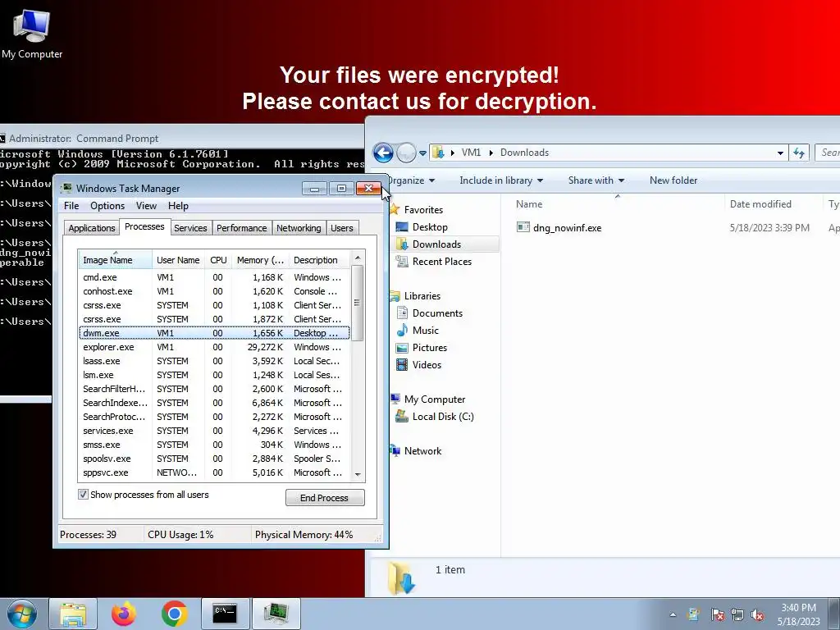
Task: Open address bar previous locations dropdown
Action: point(781,153)
